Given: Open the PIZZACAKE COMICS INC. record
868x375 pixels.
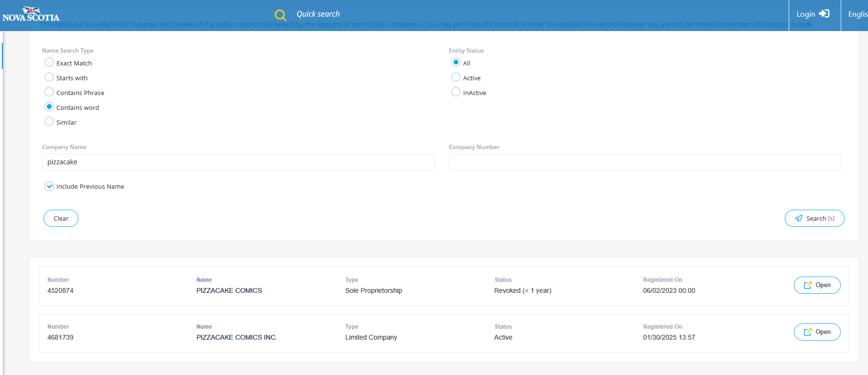Looking at the screenshot, I should coord(817,332).
